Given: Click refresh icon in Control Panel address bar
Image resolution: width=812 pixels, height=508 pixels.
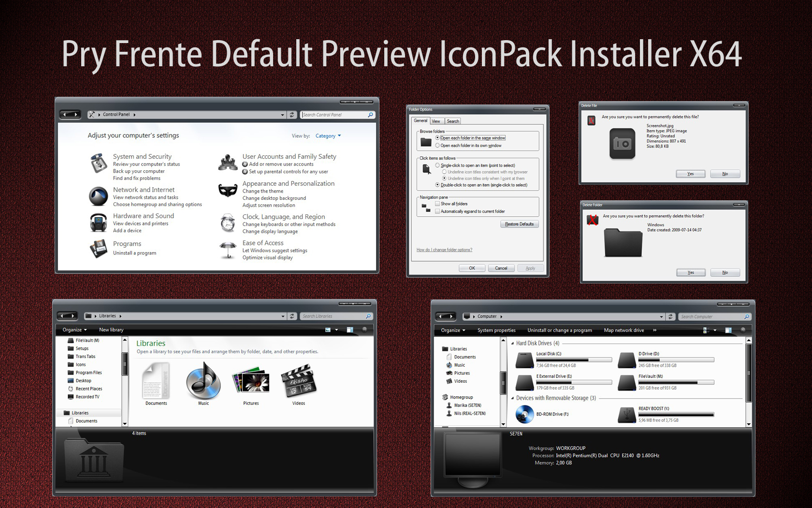Looking at the screenshot, I should (x=292, y=115).
